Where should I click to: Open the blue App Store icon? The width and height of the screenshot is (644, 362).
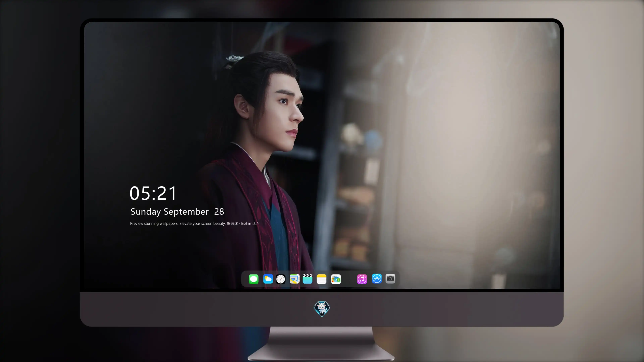(x=377, y=279)
